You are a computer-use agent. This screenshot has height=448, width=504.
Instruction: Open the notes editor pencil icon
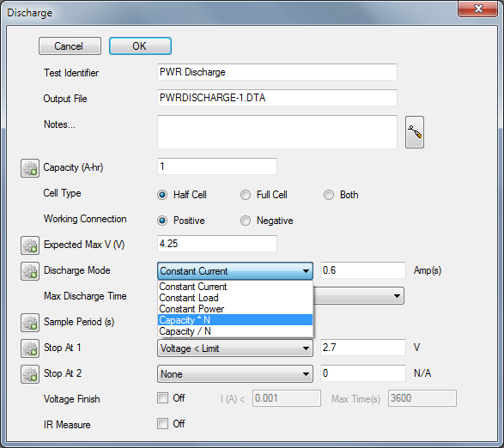click(415, 132)
